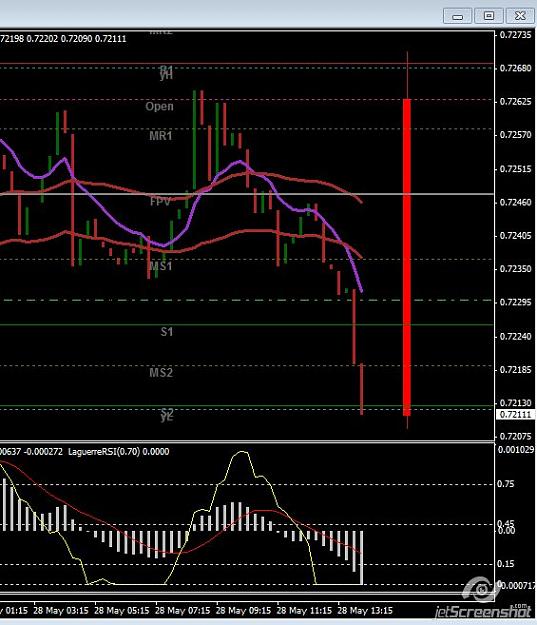Select the 'S1' support label
This screenshot has width=537, height=625.
(167, 332)
